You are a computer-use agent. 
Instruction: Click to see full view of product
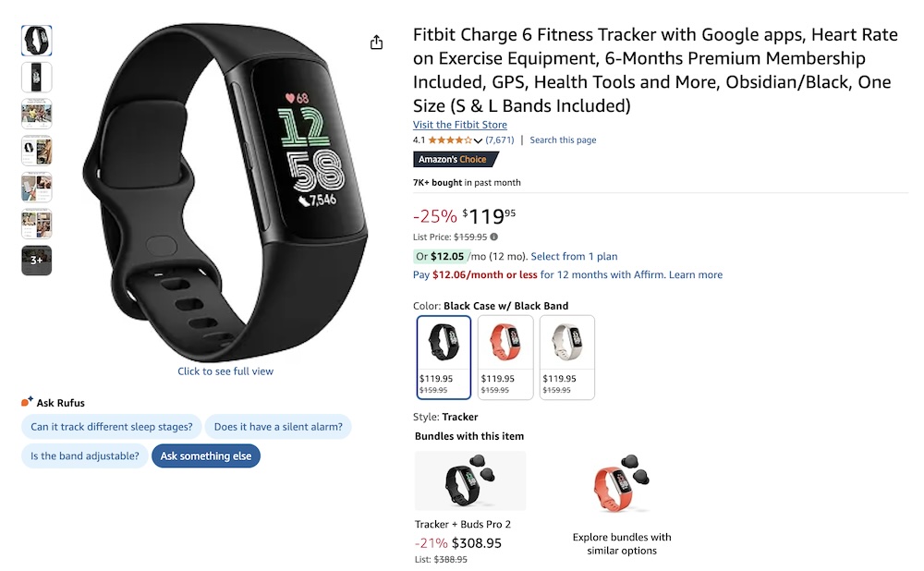pos(225,371)
